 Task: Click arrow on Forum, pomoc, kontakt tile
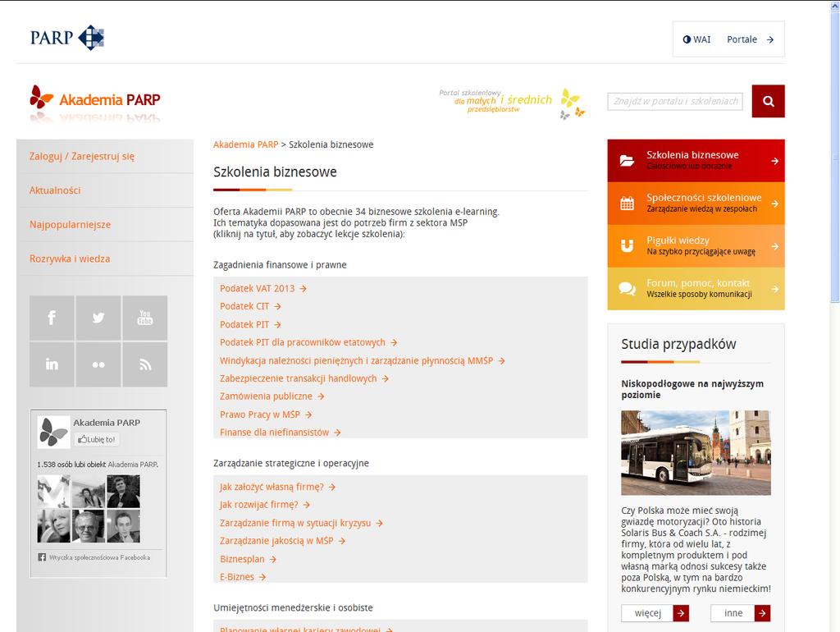tap(774, 289)
